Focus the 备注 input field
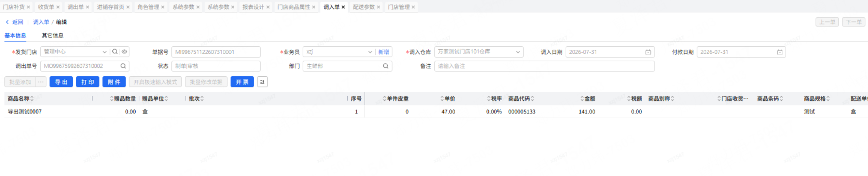Viewport: 868px width, 176px height. [544, 66]
